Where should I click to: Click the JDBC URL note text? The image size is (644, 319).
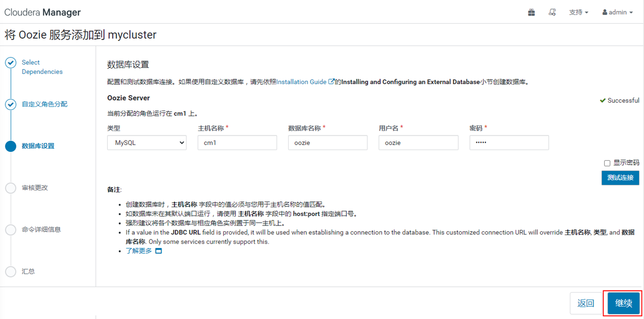point(380,237)
